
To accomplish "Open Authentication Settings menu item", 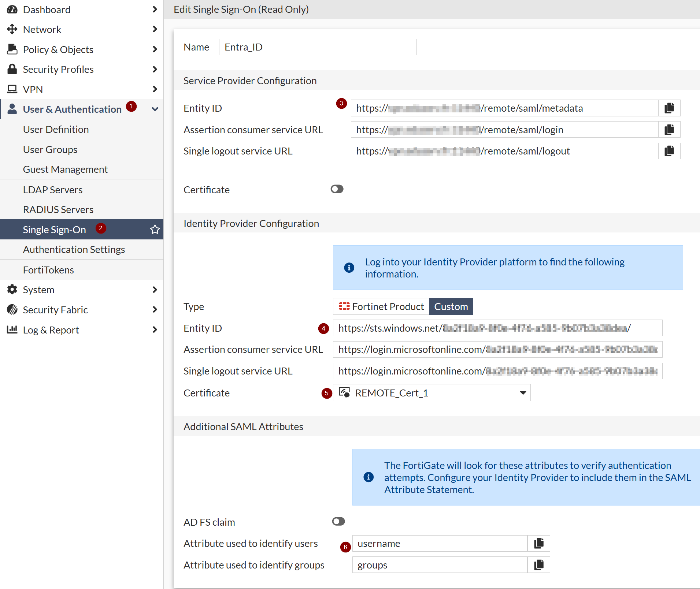I will click(74, 249).
